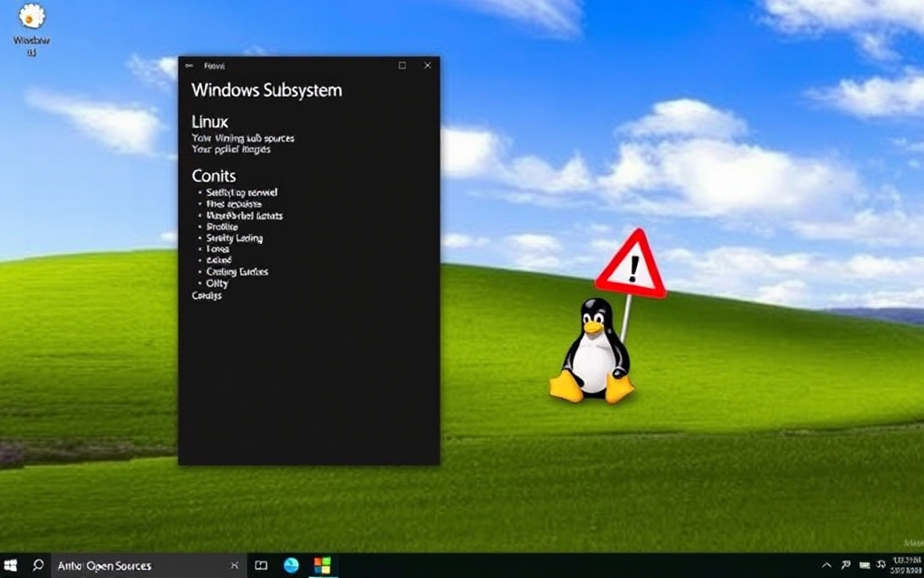
Task: Launch Microsoft Edge from the taskbar
Action: 291,565
